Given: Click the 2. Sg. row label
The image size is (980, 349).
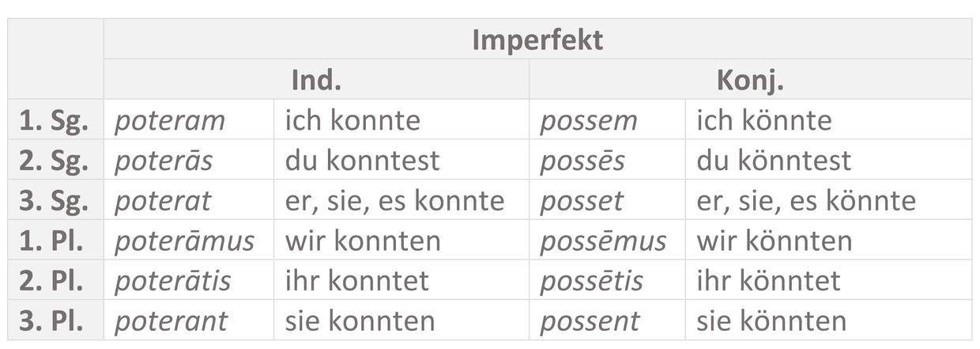Looking at the screenshot, I should tap(55, 161).
